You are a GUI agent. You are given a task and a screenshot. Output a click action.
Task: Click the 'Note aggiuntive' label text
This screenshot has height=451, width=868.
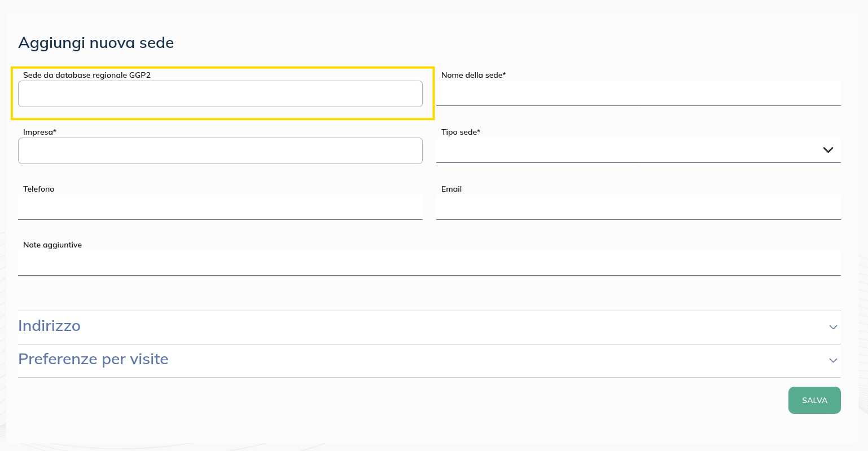(x=52, y=245)
